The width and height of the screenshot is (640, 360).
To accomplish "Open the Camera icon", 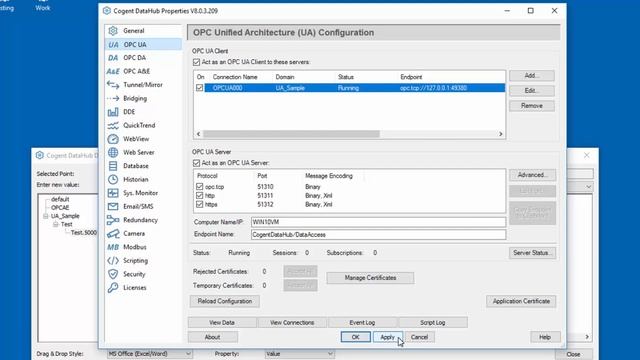I will pos(113,233).
